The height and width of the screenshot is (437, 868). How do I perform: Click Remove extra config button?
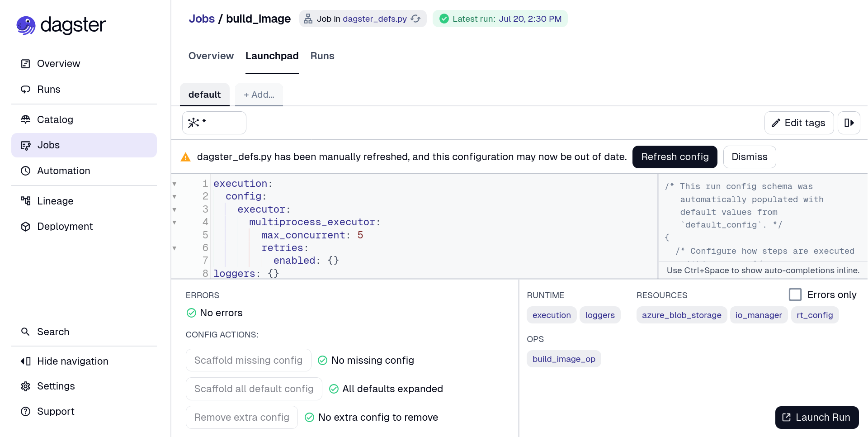point(242,417)
